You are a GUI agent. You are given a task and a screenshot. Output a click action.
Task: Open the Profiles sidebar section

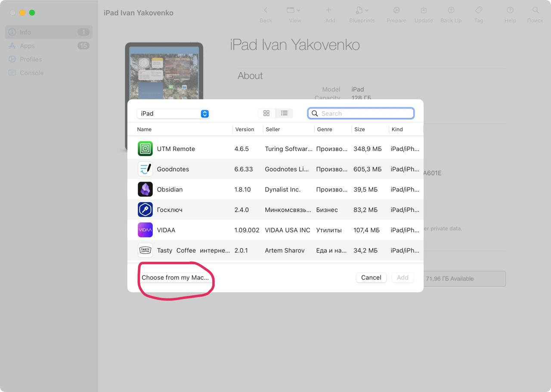click(31, 59)
